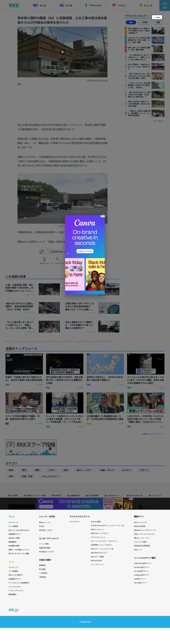Viewport: 170px width, 644px height.
Task: Click 全国のニューストップへ link
Action: pos(153,434)
